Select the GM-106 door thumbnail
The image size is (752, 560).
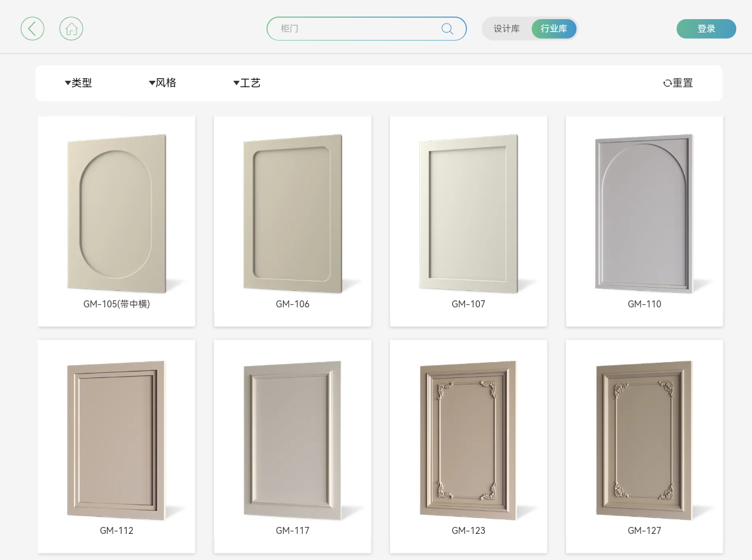[x=293, y=214]
